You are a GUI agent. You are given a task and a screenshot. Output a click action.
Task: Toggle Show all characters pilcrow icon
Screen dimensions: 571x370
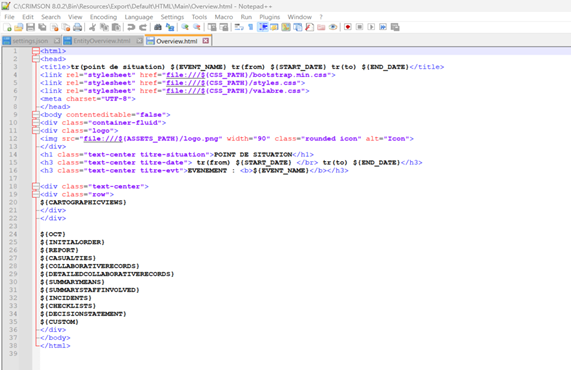pyautogui.click(x=251, y=27)
